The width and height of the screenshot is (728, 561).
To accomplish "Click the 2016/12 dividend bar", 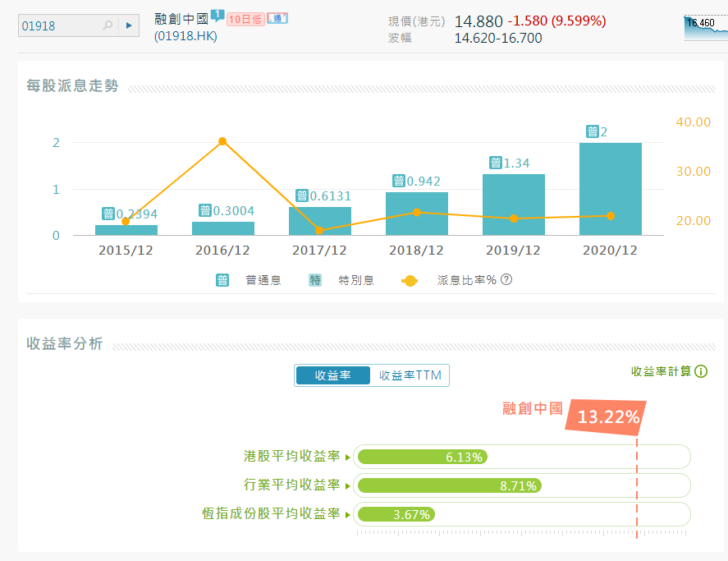I will coord(223,228).
